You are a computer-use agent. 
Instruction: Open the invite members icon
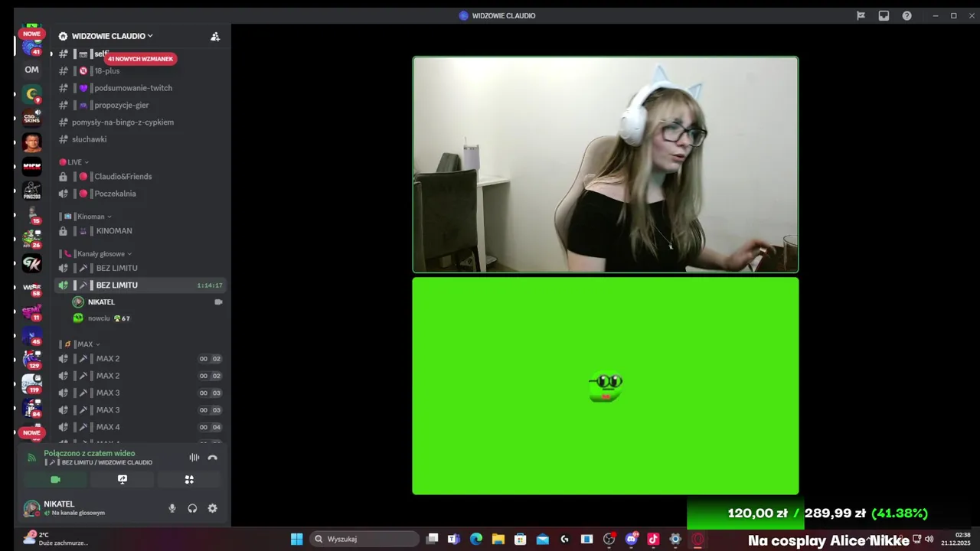coord(215,36)
